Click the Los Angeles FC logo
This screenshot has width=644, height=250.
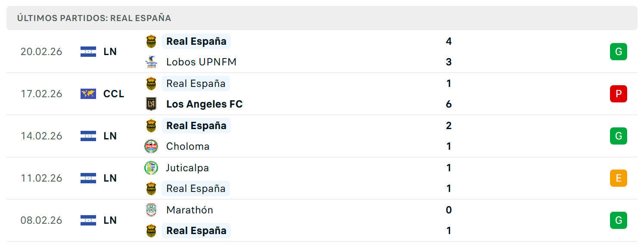151,104
